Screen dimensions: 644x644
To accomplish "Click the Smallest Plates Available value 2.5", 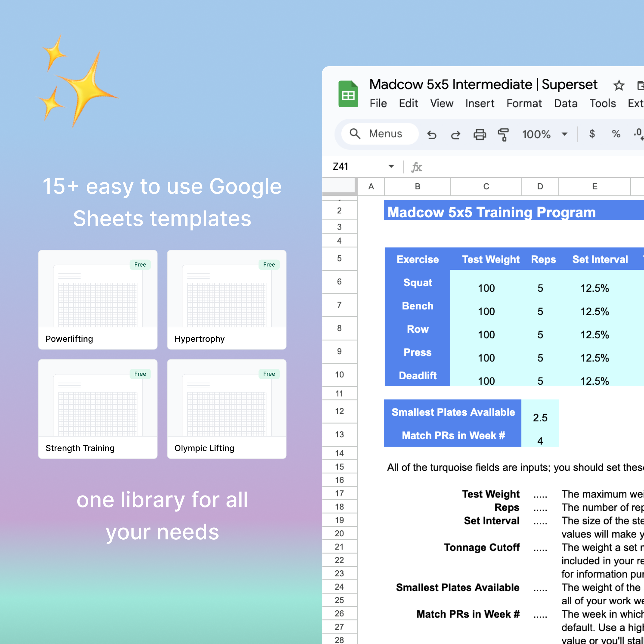I will [540, 418].
